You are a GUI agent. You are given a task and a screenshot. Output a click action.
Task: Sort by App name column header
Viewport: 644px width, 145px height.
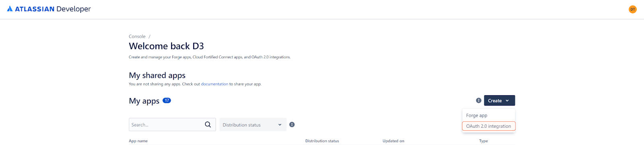click(138, 141)
